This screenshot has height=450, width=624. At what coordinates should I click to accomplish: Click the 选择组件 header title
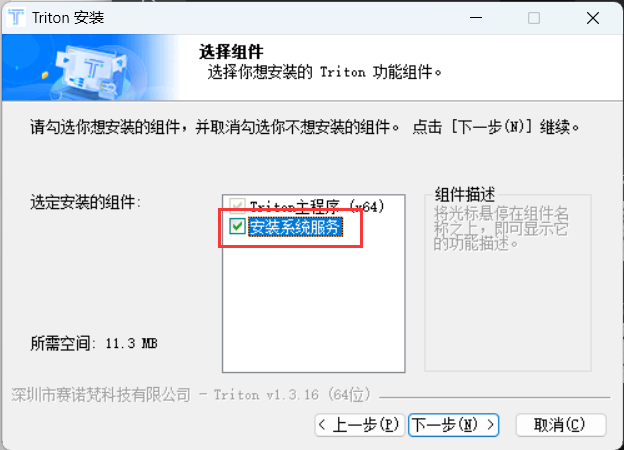pos(231,52)
